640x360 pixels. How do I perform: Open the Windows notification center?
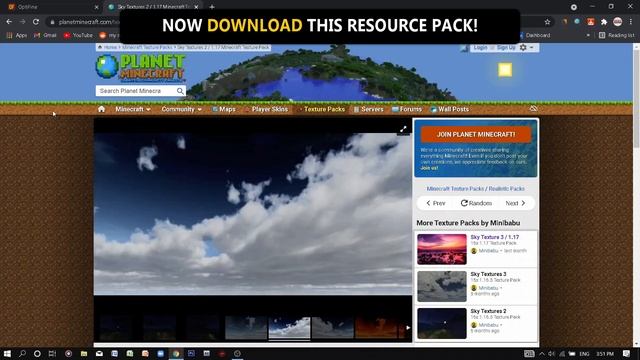click(627, 353)
